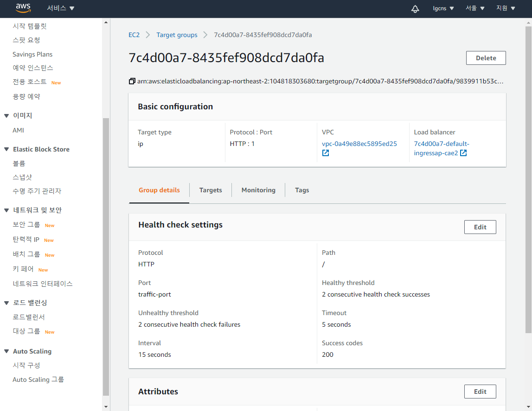
Task: Click the '200' success codes value
Action: (327, 355)
